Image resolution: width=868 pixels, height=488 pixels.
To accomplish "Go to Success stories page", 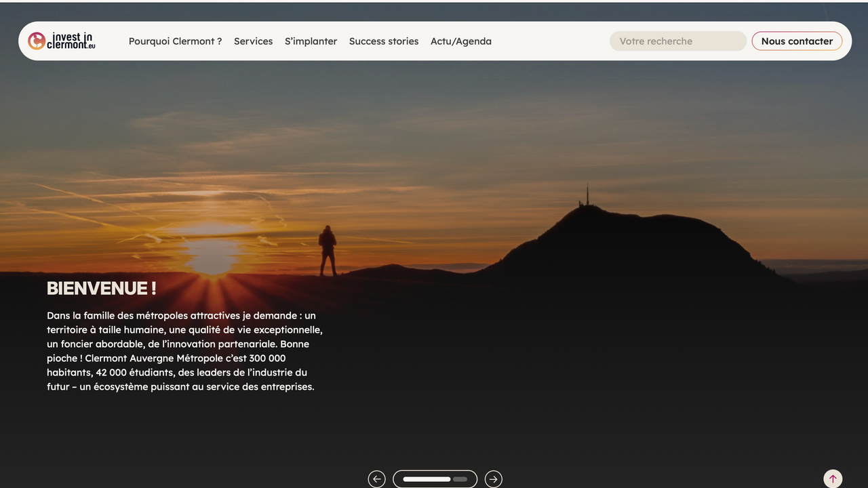I will 384,41.
